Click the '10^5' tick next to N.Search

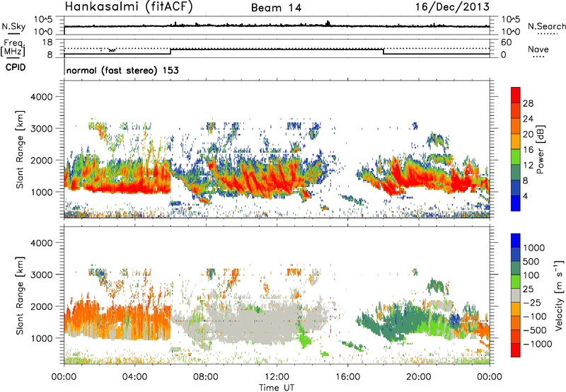pyautogui.click(x=511, y=20)
